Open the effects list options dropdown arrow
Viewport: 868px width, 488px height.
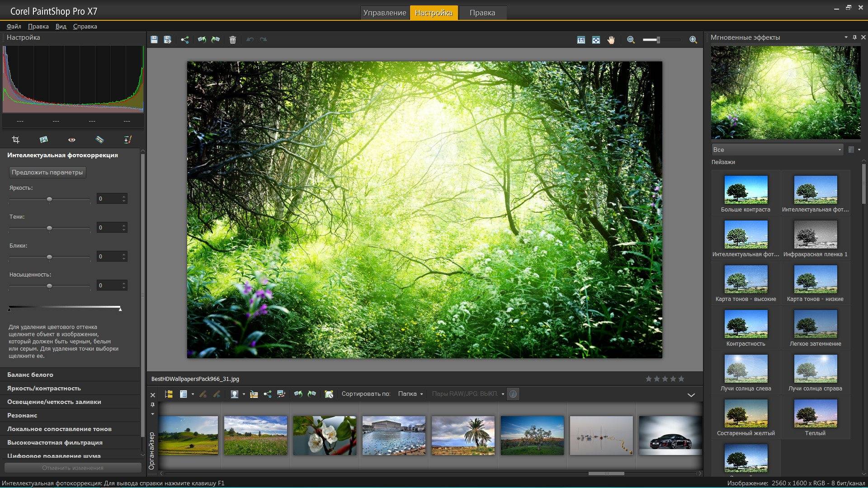pyautogui.click(x=859, y=150)
